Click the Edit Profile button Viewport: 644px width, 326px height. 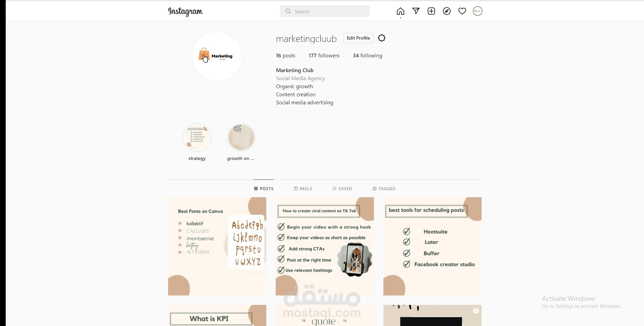(x=358, y=38)
